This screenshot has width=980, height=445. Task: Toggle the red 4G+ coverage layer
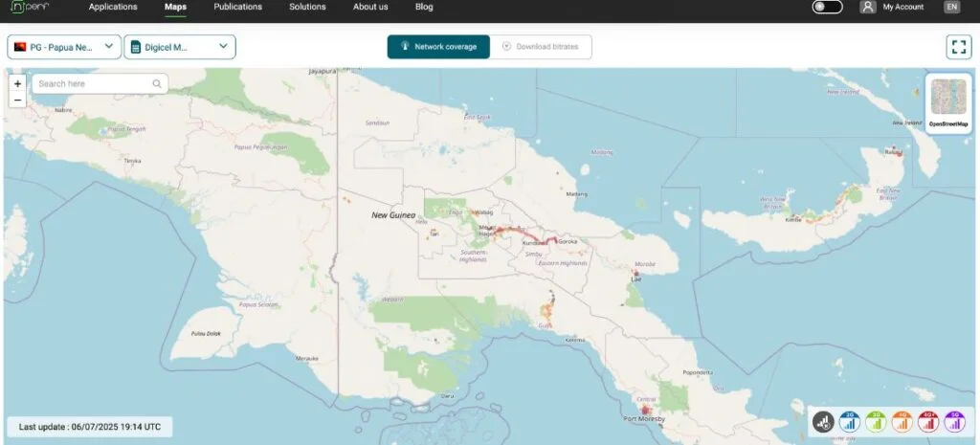tap(928, 422)
